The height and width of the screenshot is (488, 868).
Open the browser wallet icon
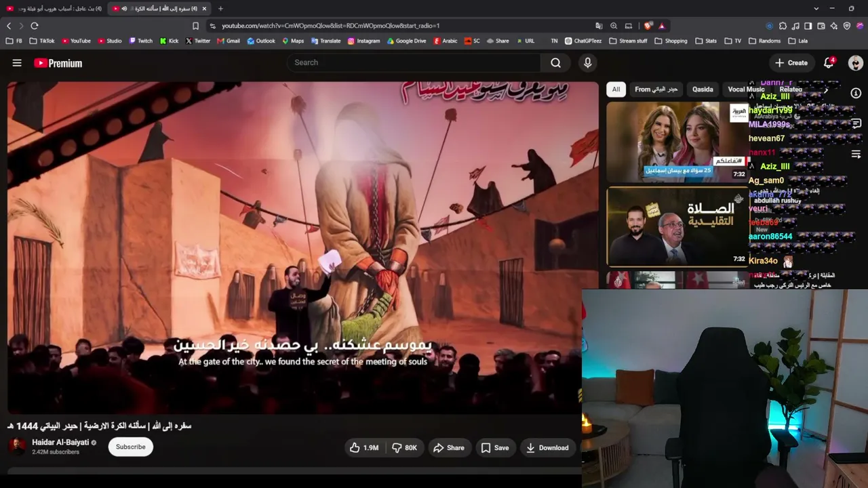pyautogui.click(x=821, y=26)
